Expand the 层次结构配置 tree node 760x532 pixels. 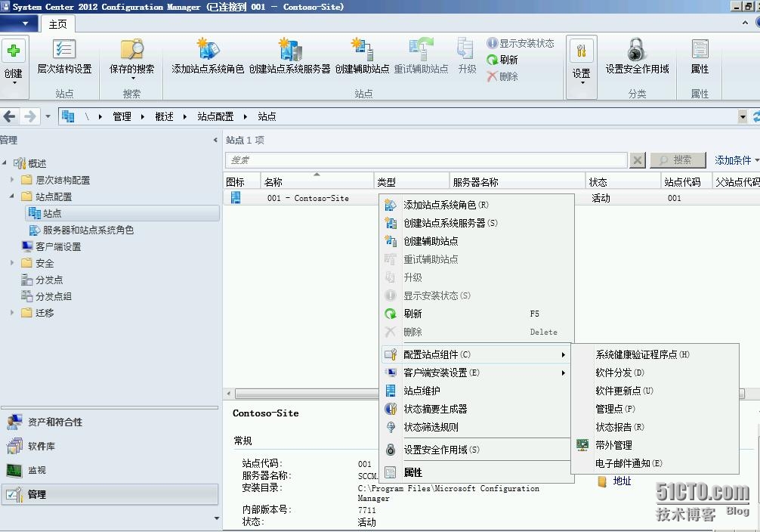point(12,180)
